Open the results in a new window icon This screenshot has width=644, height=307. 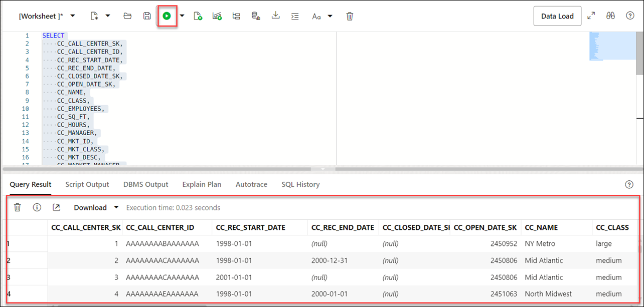[x=56, y=207]
